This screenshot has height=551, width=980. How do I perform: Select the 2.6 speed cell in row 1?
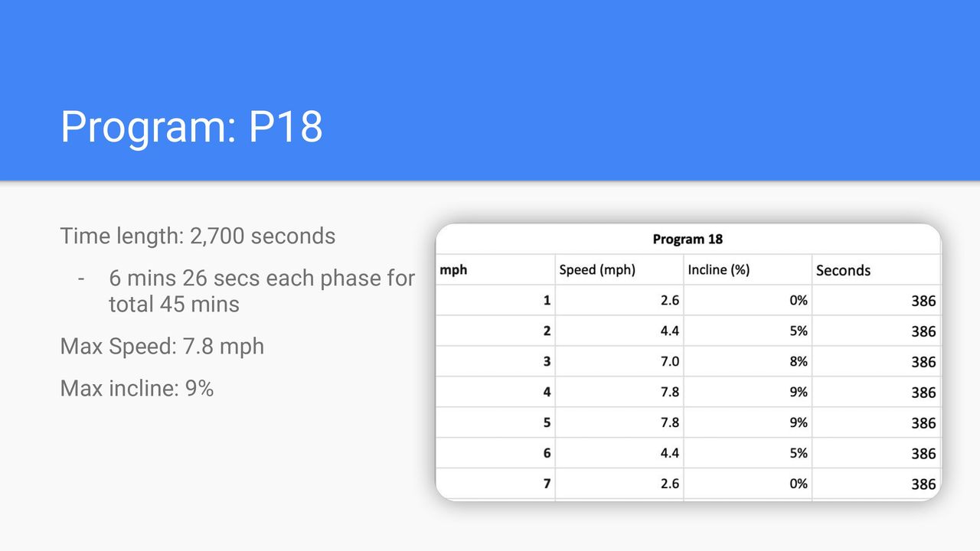(x=619, y=300)
